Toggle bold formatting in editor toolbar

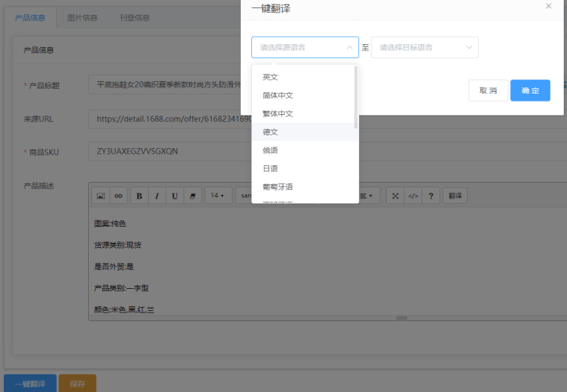pos(139,196)
